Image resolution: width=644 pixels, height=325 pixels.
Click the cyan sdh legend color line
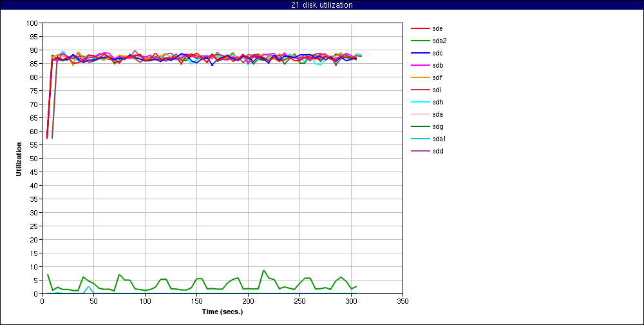click(419, 102)
